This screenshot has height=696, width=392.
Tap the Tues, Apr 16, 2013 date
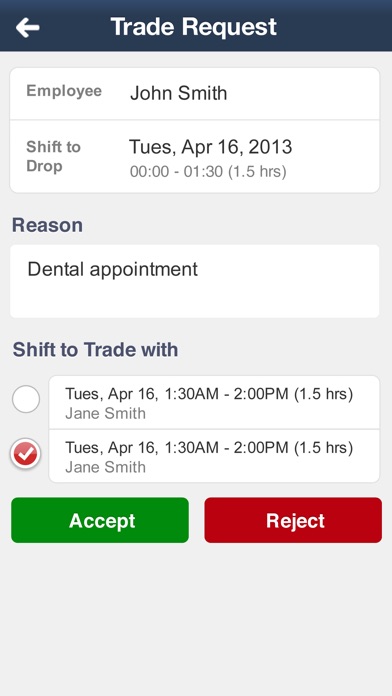[x=210, y=147]
